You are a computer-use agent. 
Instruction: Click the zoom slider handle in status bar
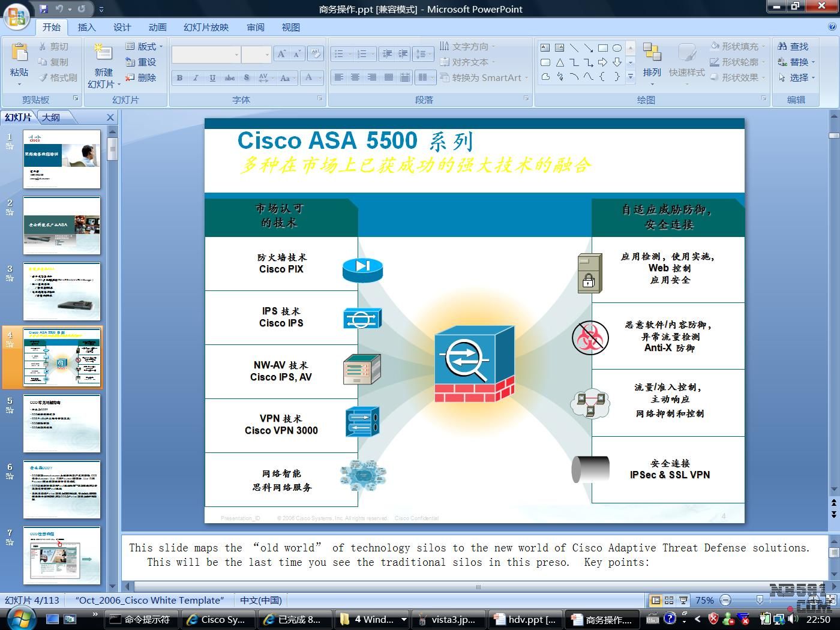[x=760, y=600]
